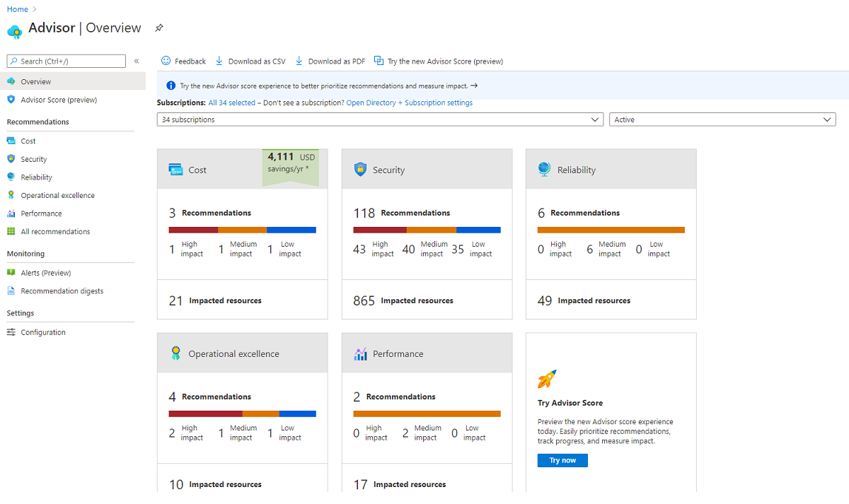The image size is (849, 504).
Task: Pin the Advisor Overview page
Action: (159, 28)
